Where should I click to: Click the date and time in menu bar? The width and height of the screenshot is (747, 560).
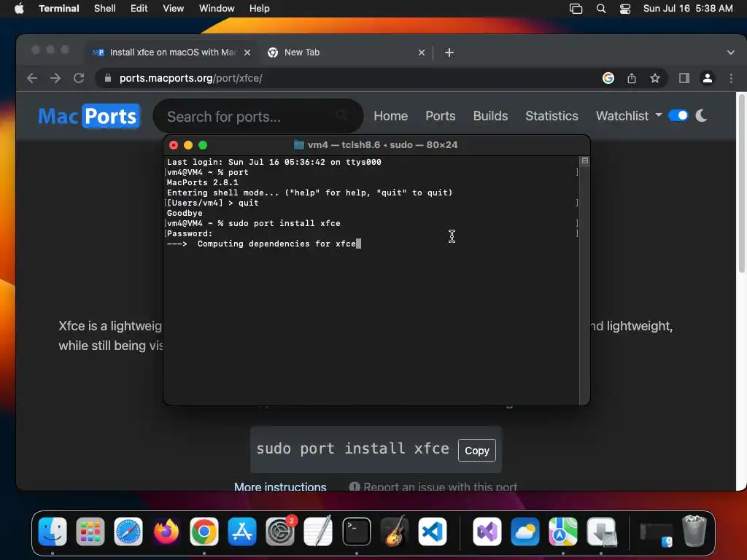click(688, 9)
